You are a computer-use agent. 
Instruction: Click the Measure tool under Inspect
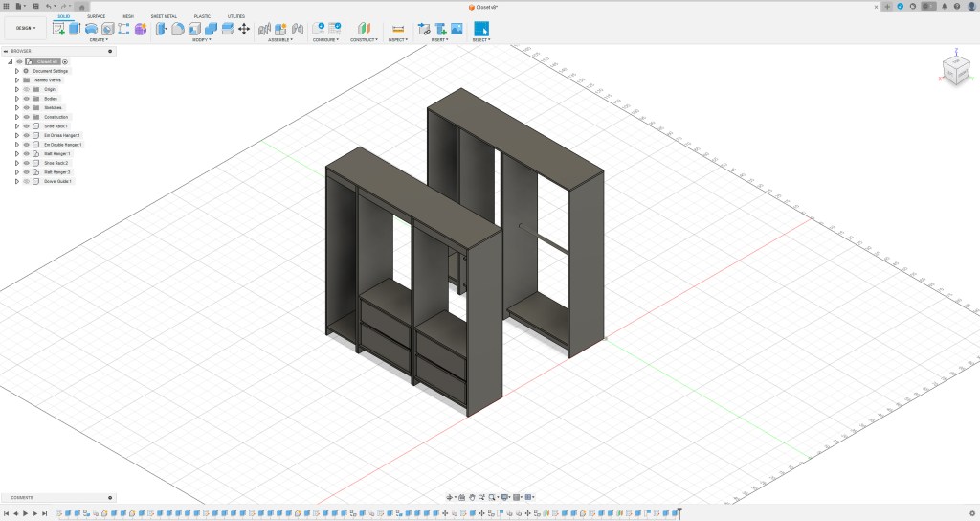point(398,29)
